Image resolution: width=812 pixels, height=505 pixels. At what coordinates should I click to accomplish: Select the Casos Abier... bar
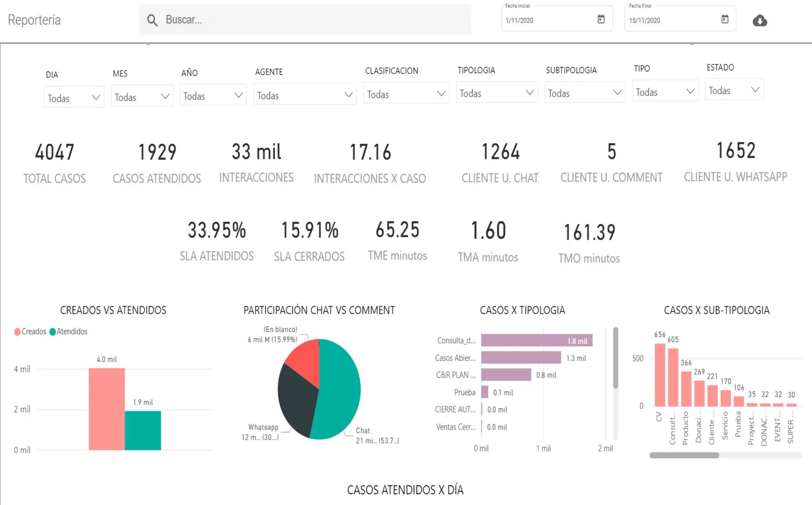(521, 358)
